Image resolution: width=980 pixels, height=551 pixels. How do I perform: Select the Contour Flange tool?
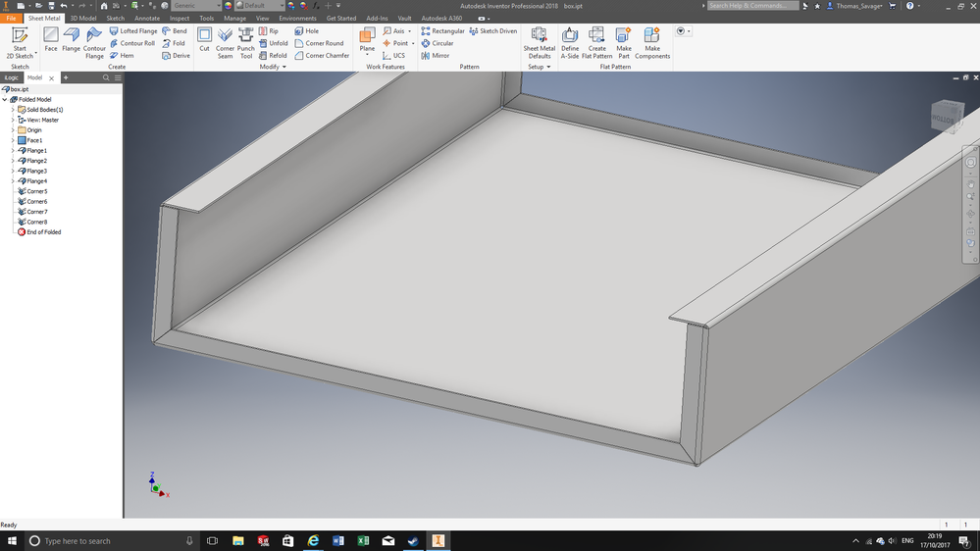(x=94, y=43)
